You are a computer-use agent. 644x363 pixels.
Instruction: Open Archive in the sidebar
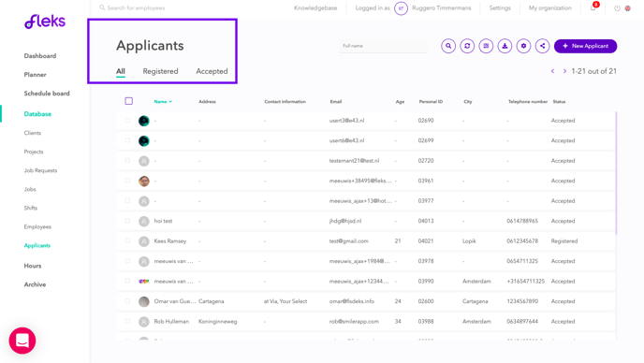pos(35,284)
